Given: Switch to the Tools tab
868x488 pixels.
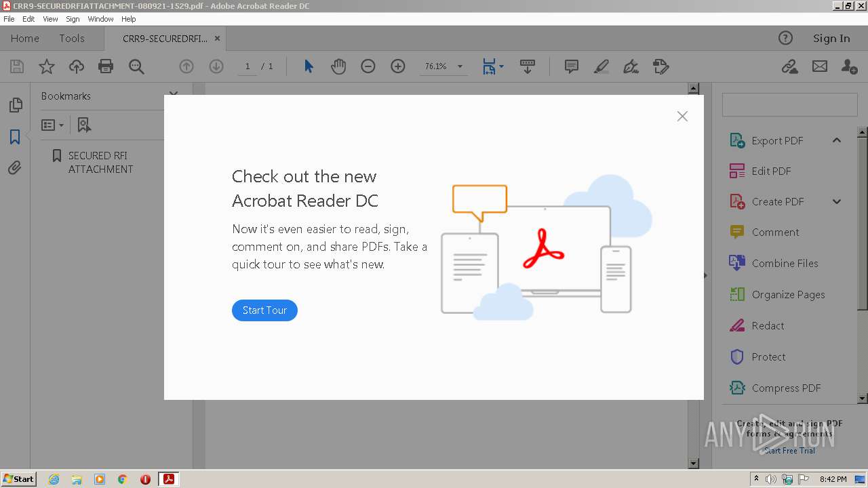Looking at the screenshot, I should tap(72, 39).
